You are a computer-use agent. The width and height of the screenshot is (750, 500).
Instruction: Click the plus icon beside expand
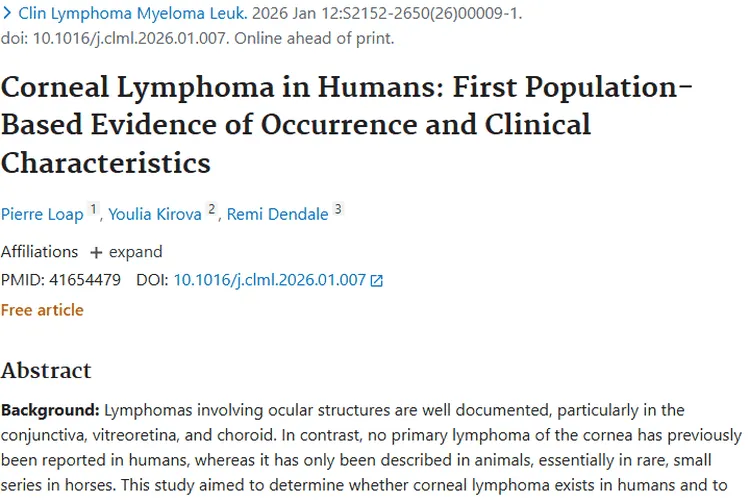pos(96,252)
